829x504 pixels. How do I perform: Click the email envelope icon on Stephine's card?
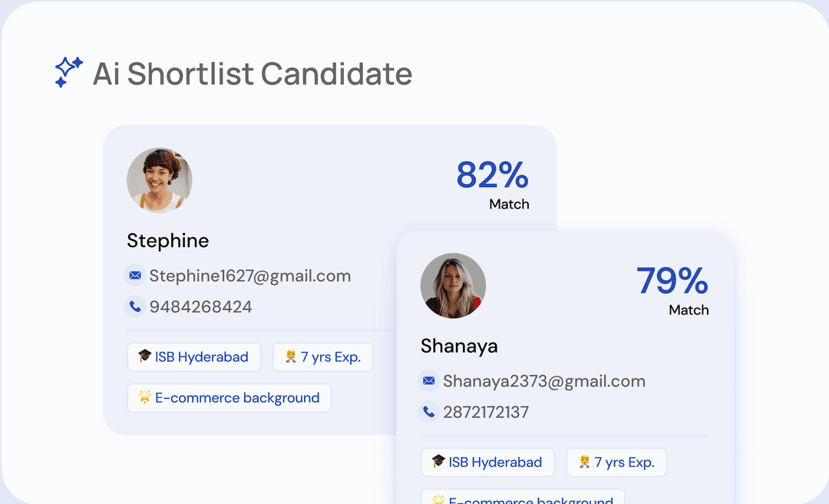134,275
